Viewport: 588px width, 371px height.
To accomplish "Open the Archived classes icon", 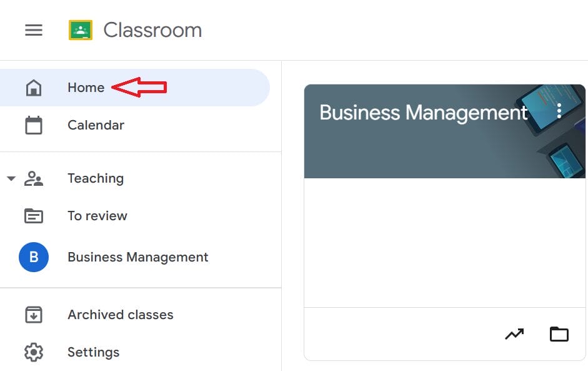I will point(34,315).
